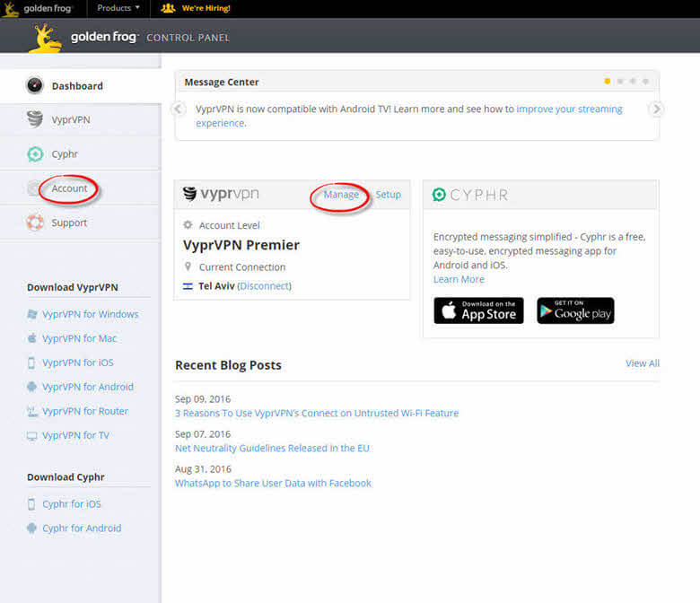The image size is (700, 603).
Task: Download VyprVPN for TV
Action: [75, 435]
